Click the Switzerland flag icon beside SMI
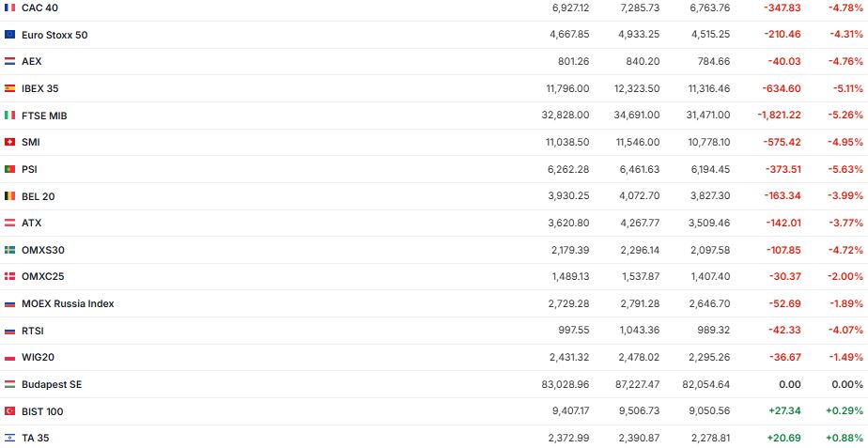Image resolution: width=868 pixels, height=448 pixels. tap(10, 142)
